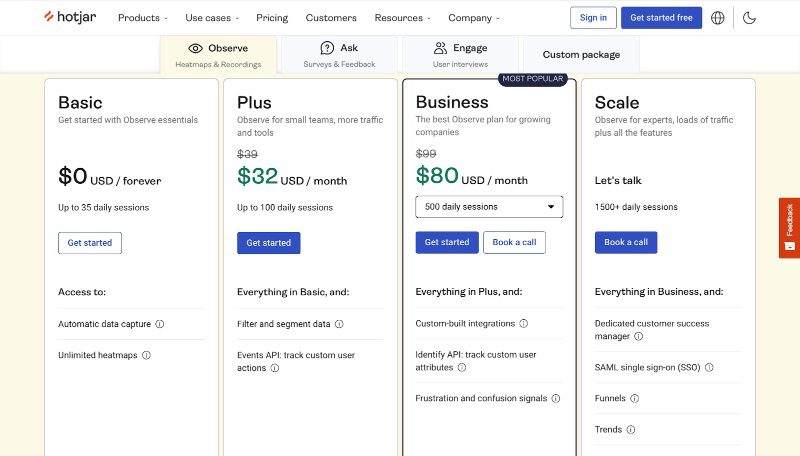This screenshot has width=800, height=456.
Task: Show info for Custom-built integrations
Action: point(523,323)
